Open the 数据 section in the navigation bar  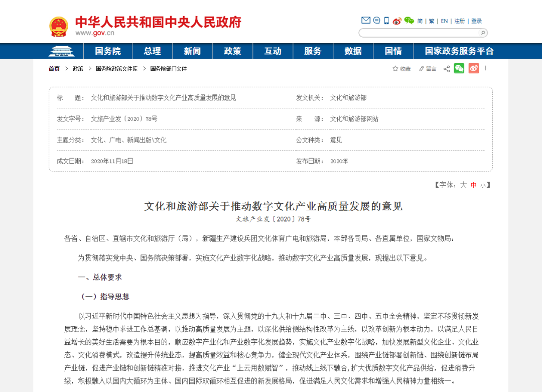353,51
